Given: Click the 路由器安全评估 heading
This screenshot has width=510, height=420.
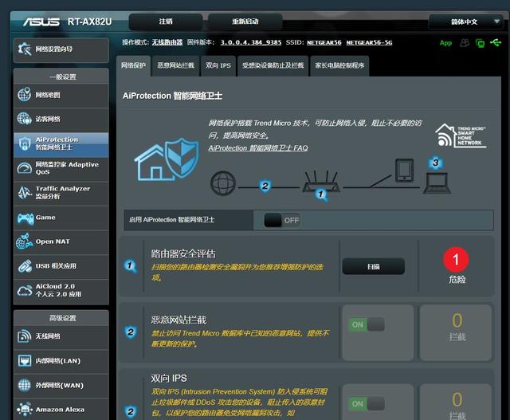Looking at the screenshot, I should [183, 253].
